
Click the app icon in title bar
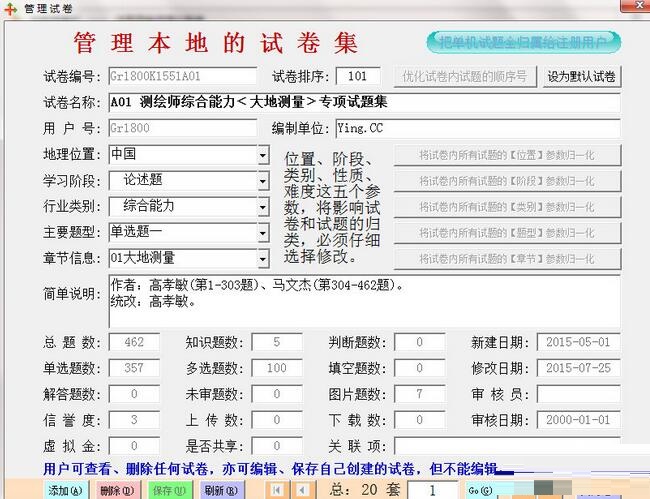point(10,8)
